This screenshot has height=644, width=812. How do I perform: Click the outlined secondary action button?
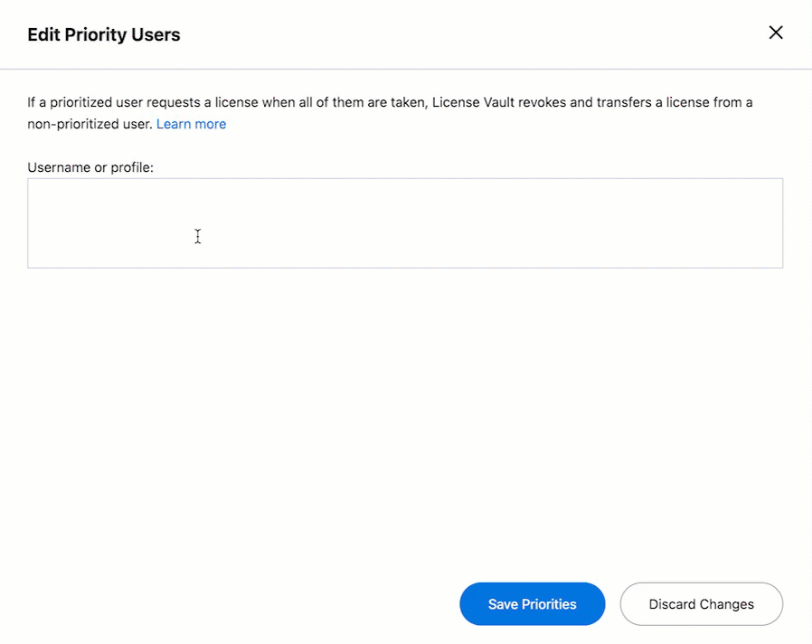coord(701,603)
